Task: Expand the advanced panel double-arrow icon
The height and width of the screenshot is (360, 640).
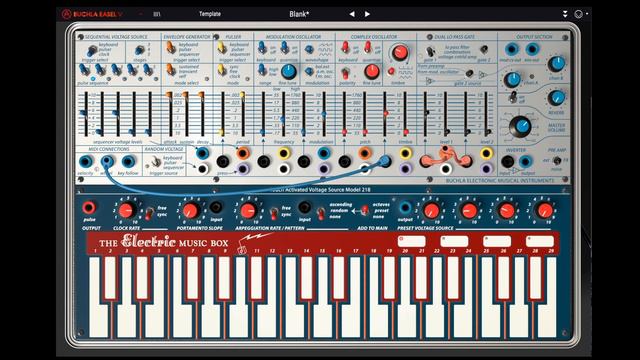Action: tap(565, 14)
